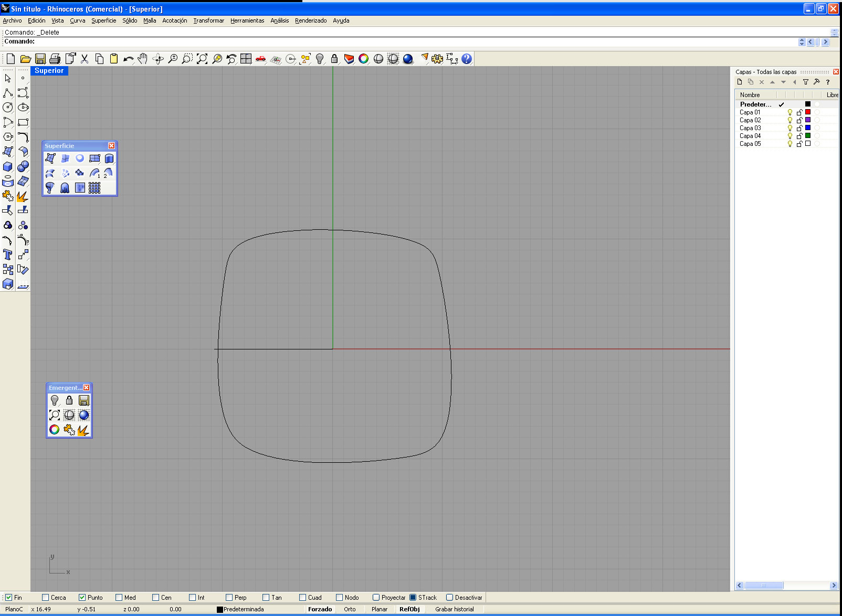Select the Rotate view tool
The width and height of the screenshot is (842, 616).
click(x=157, y=59)
